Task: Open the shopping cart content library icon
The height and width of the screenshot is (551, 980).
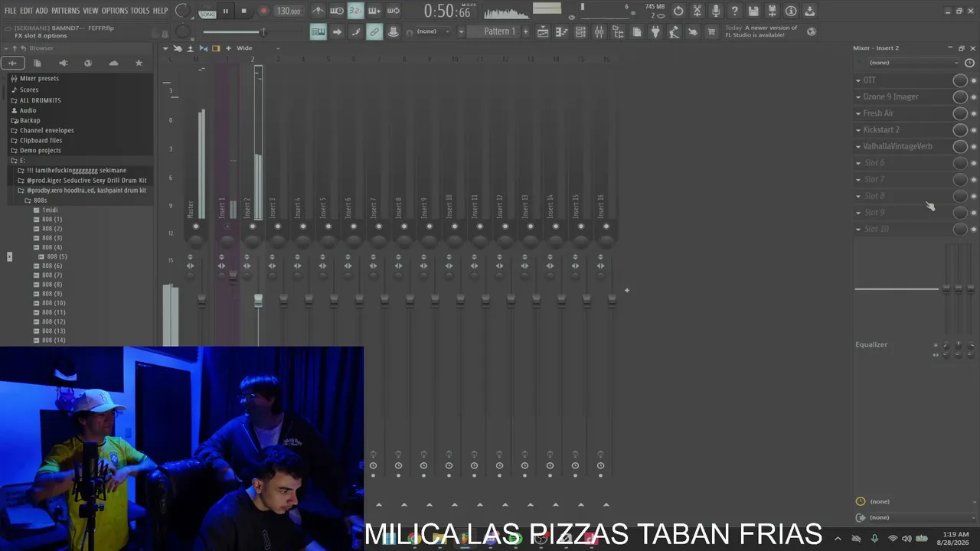Action: tap(711, 31)
